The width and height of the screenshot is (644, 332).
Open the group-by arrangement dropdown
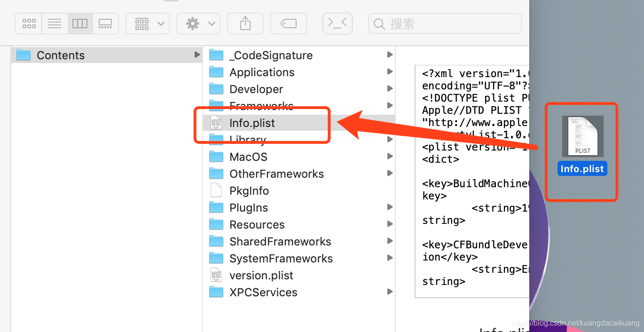(148, 24)
